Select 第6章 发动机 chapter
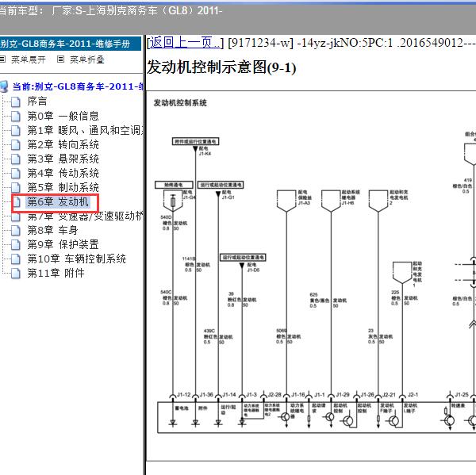Screen dimensions: 476x475 coord(58,202)
